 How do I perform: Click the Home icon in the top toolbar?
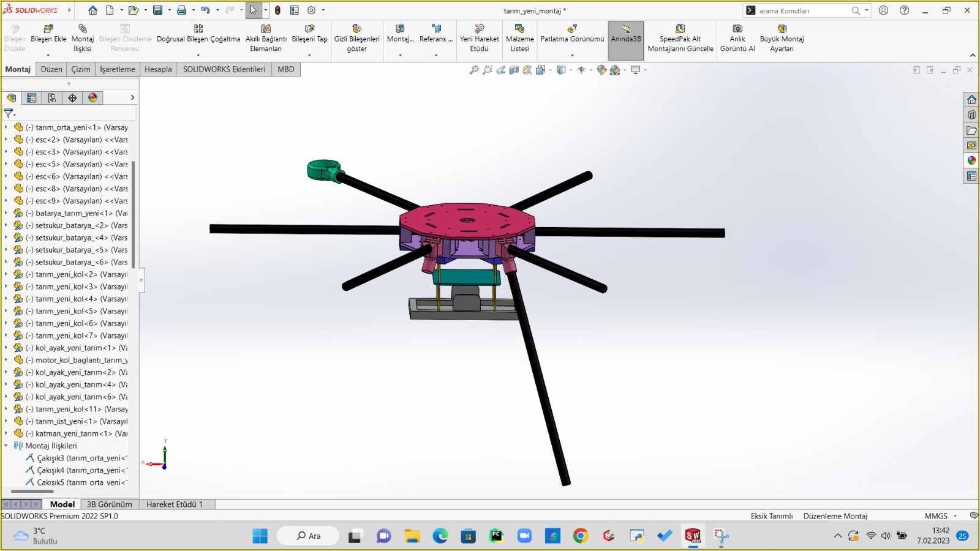92,10
